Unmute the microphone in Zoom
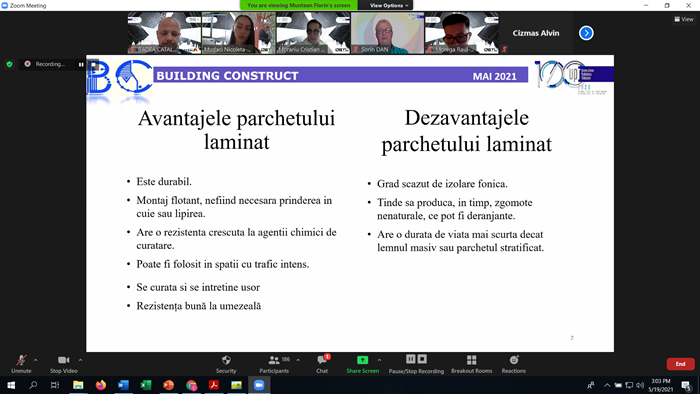Screen dimensions: 700x394 click(21, 364)
